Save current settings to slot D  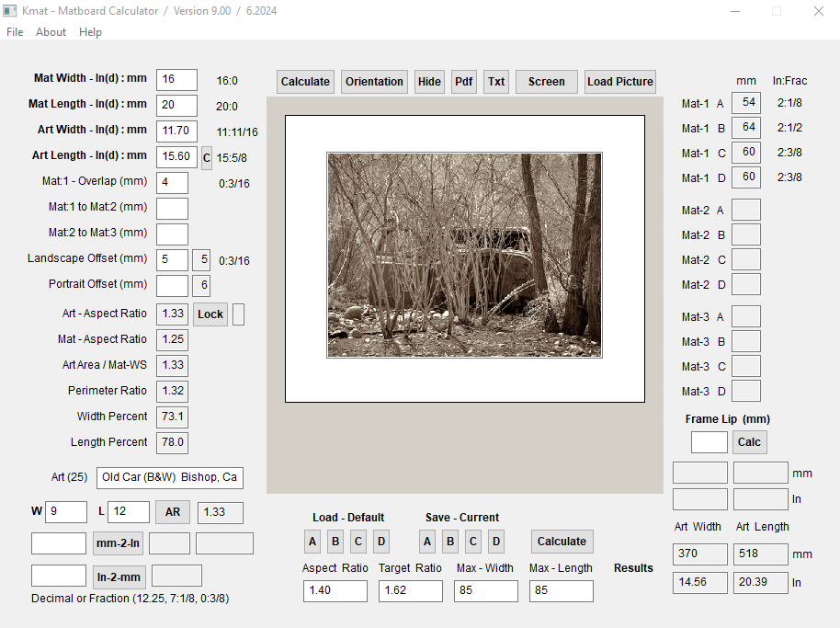[x=496, y=542]
